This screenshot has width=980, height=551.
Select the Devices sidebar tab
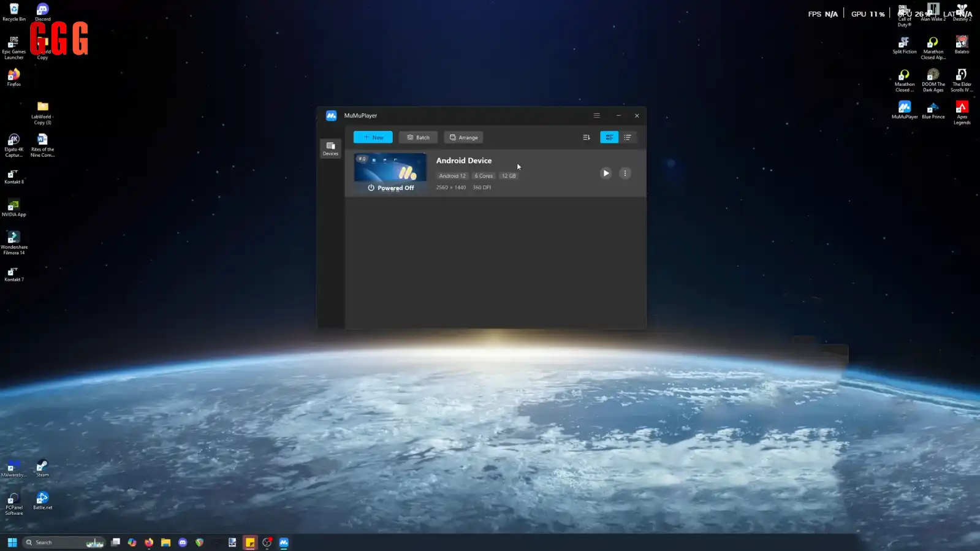[x=330, y=148]
